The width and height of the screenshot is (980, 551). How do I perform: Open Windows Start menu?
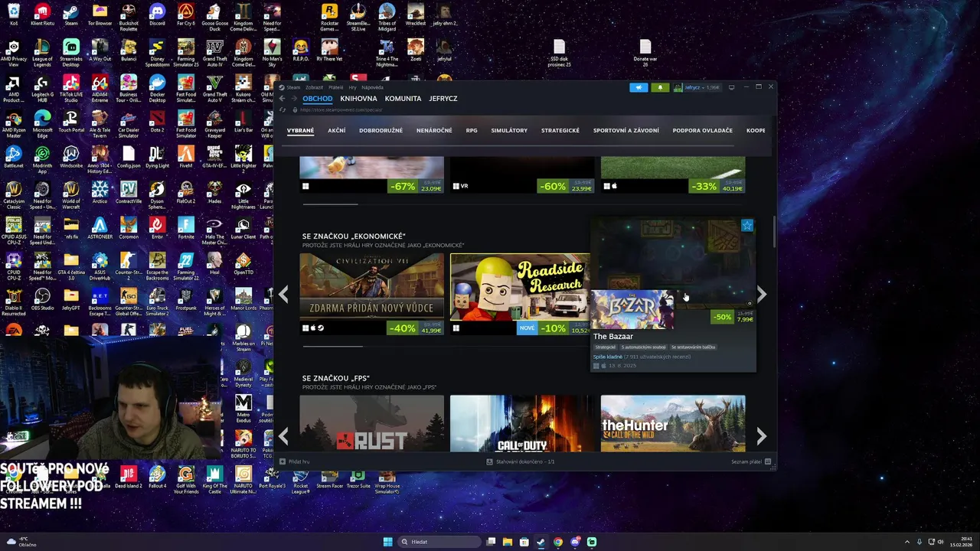(x=388, y=542)
